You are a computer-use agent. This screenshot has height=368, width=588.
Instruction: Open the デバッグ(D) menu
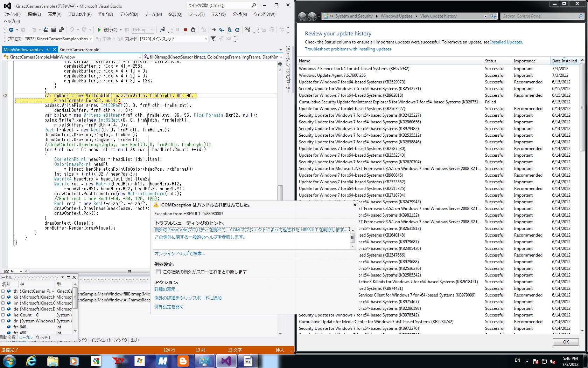[129, 14]
